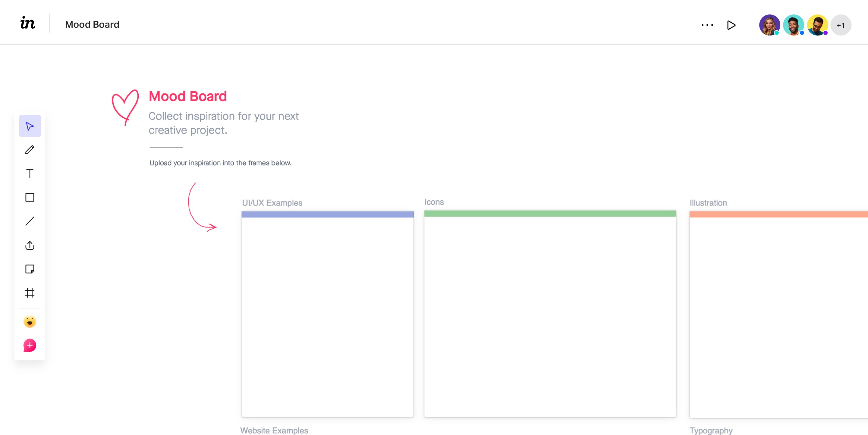Screen dimensions: 868x435
Task: Click the Add element button
Action: [30, 345]
